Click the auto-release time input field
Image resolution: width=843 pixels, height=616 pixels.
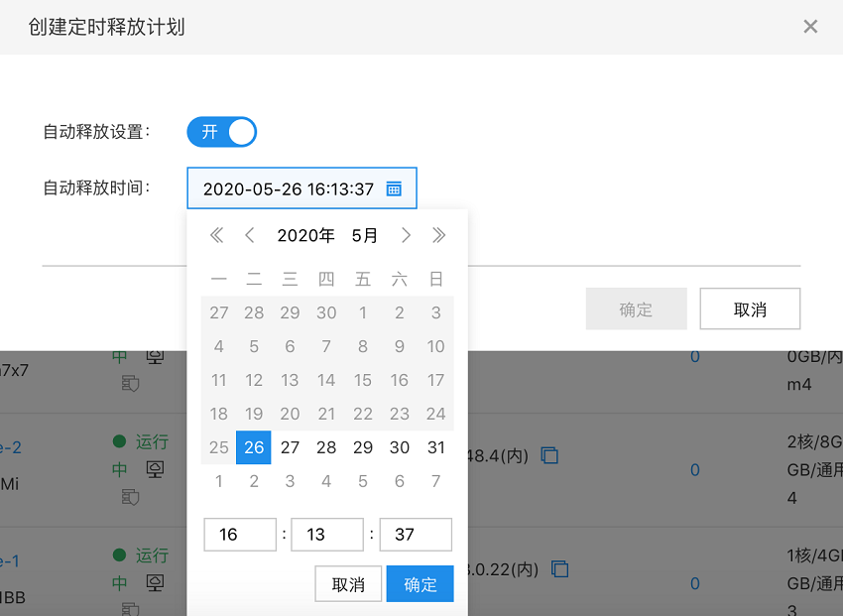pyautogui.click(x=288, y=188)
